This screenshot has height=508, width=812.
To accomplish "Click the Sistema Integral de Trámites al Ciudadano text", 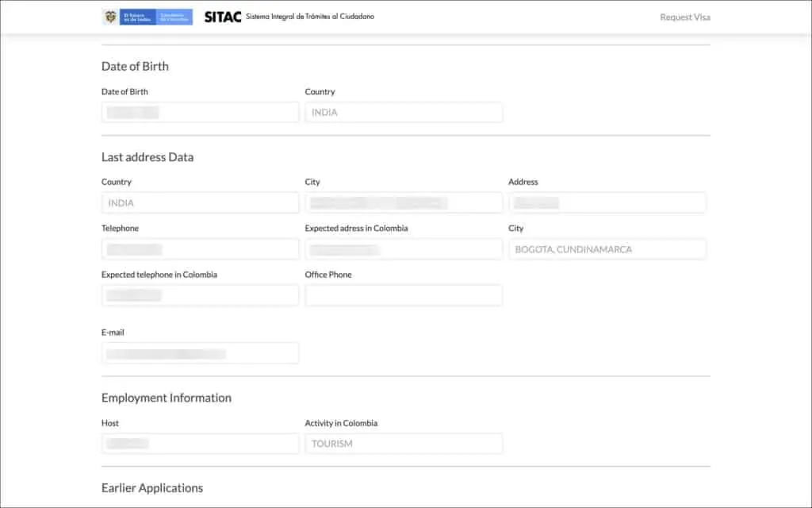I will pyautogui.click(x=310, y=17).
